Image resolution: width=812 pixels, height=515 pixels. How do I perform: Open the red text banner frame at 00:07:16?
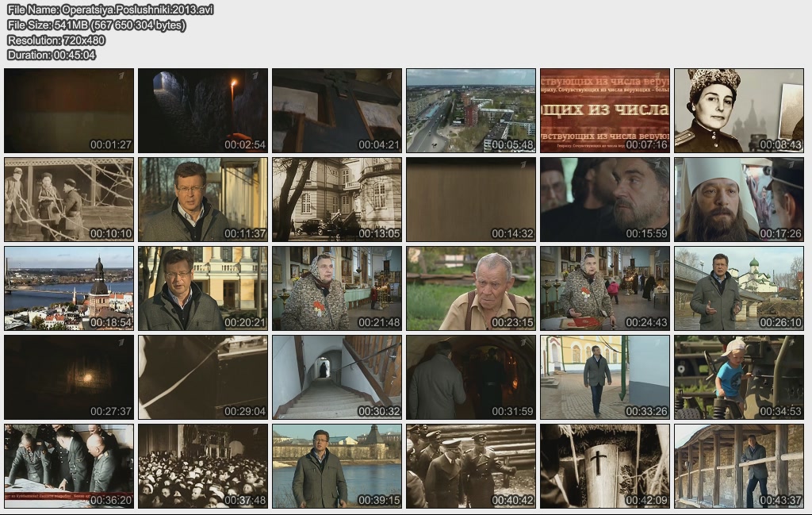(605, 110)
